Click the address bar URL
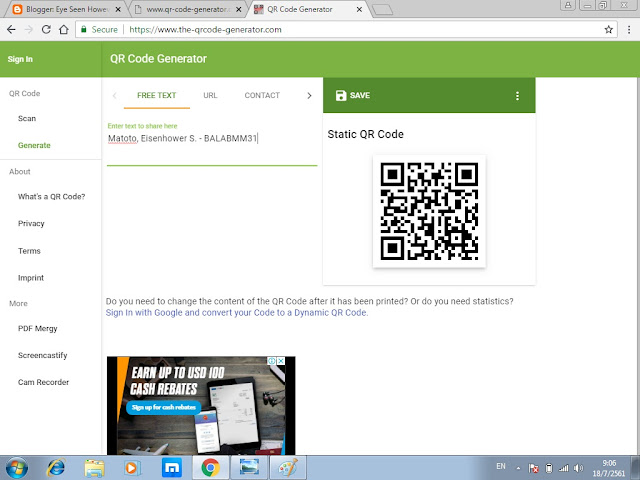Viewport: 640px width, 480px height. coord(205,29)
